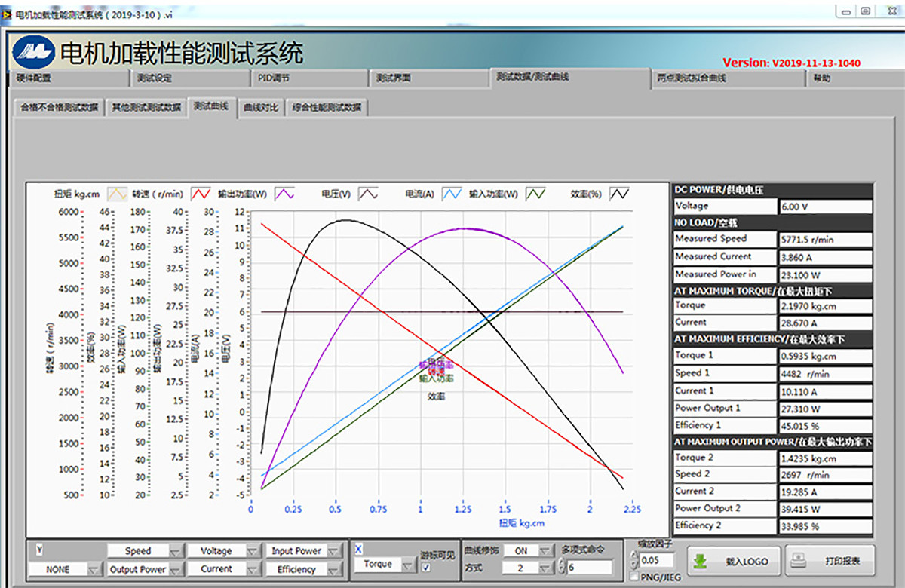905x588 pixels.
Task: Open the Output Power Y-axis dropdown
Action: point(145,569)
